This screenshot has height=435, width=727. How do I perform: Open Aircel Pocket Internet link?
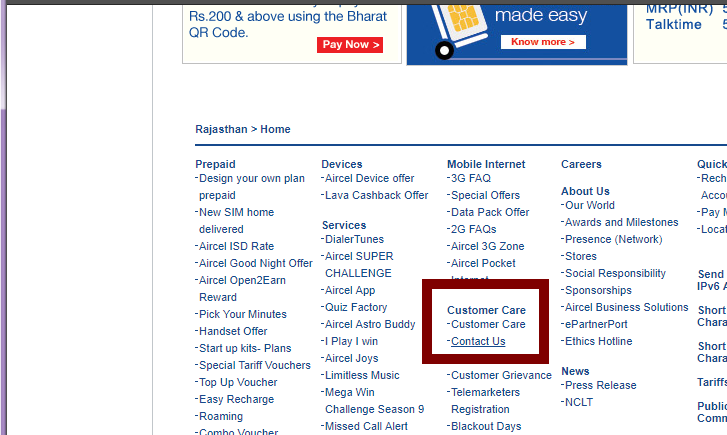coord(483,269)
